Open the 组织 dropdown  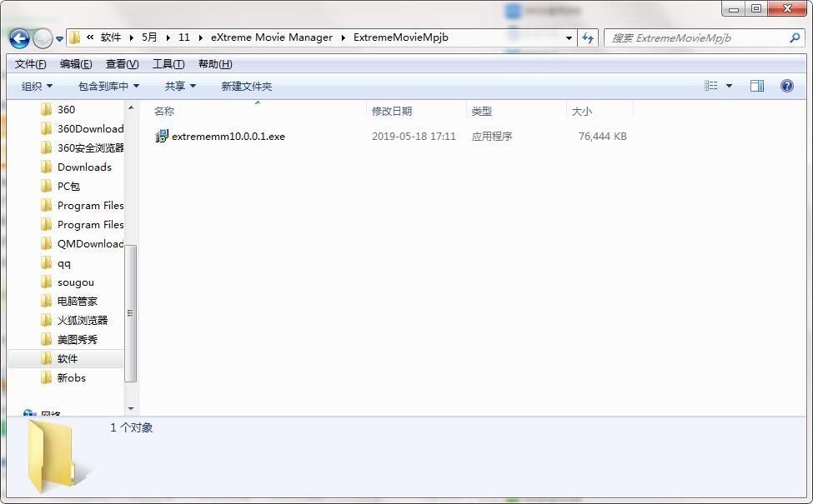[37, 86]
